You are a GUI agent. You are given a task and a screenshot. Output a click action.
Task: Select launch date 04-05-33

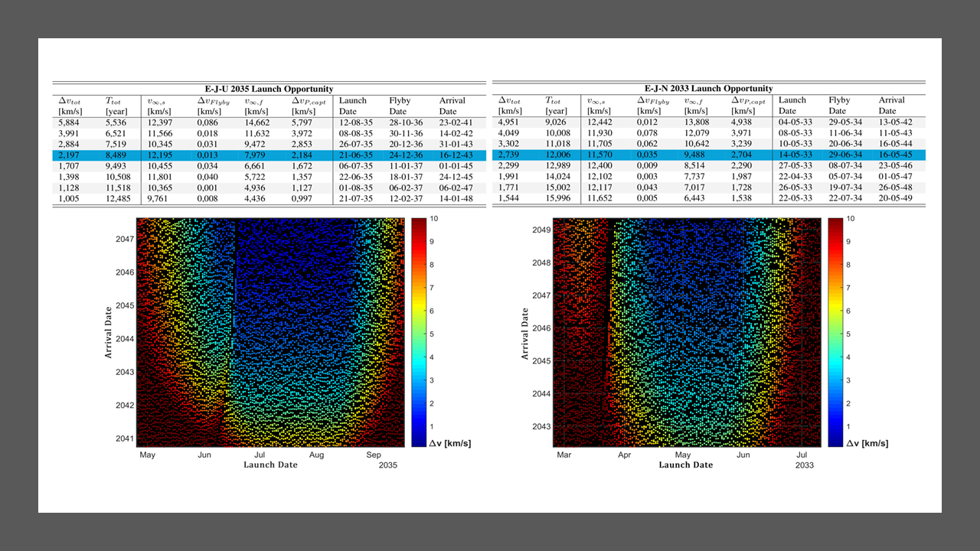point(796,122)
